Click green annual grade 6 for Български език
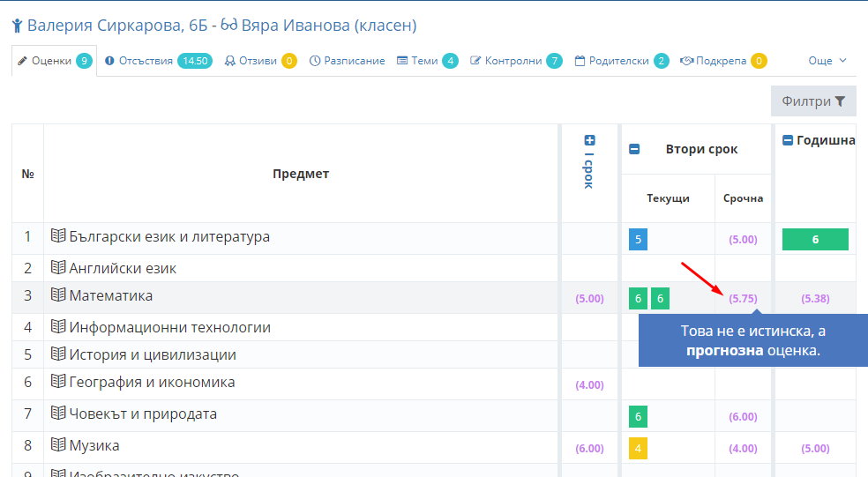This screenshot has height=477, width=868. (815, 239)
